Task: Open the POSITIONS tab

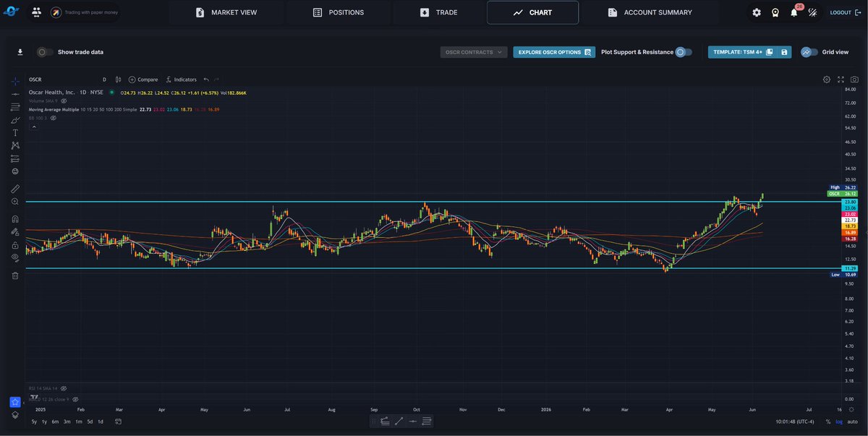Action: 339,12
